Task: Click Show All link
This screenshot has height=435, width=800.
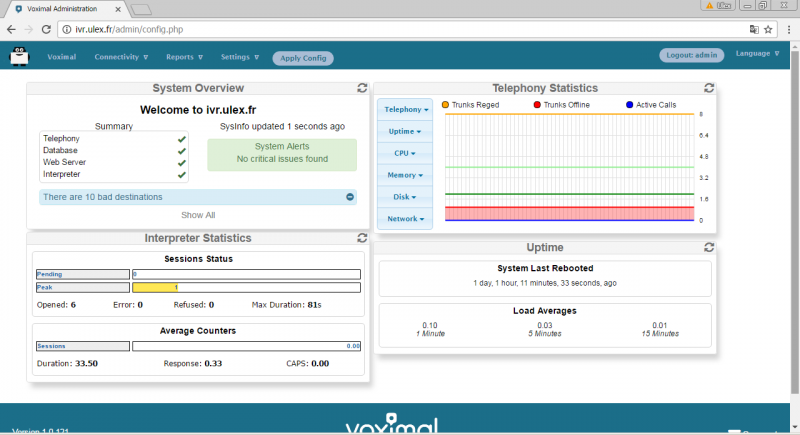Action: tap(198, 215)
